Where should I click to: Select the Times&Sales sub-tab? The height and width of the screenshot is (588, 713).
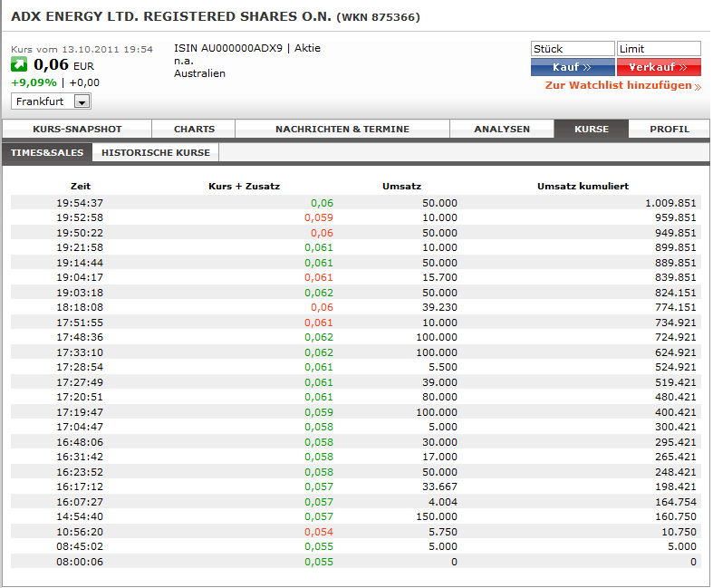pos(47,153)
